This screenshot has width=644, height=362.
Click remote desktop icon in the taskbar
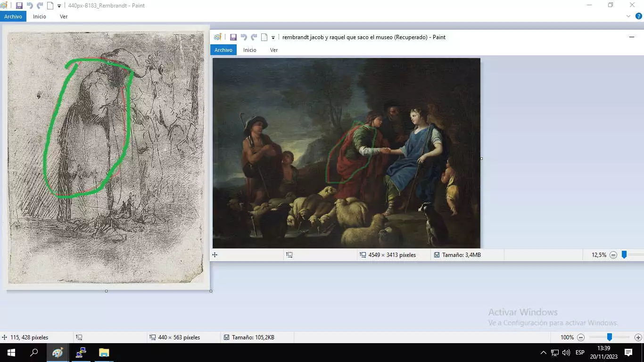tap(81, 353)
